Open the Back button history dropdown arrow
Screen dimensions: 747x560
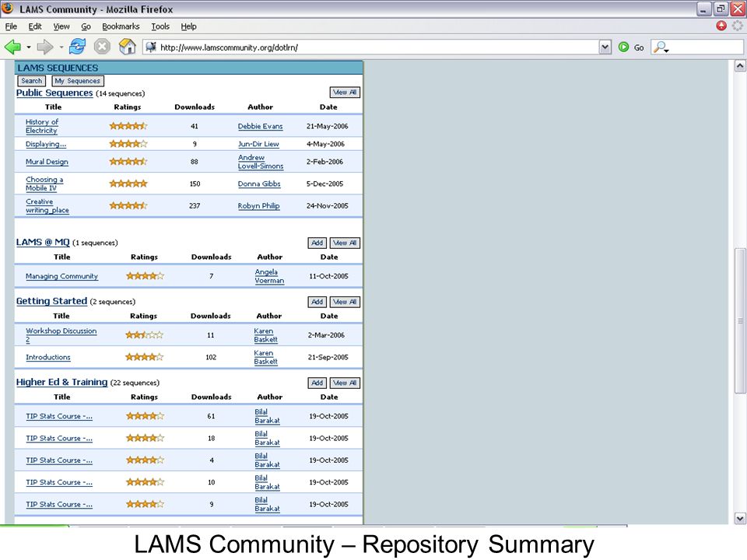(29, 47)
